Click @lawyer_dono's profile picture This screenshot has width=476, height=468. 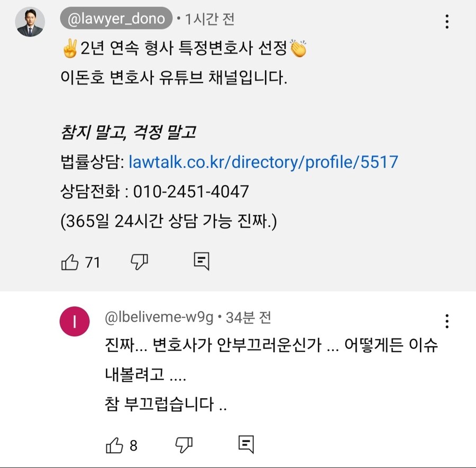point(30,20)
